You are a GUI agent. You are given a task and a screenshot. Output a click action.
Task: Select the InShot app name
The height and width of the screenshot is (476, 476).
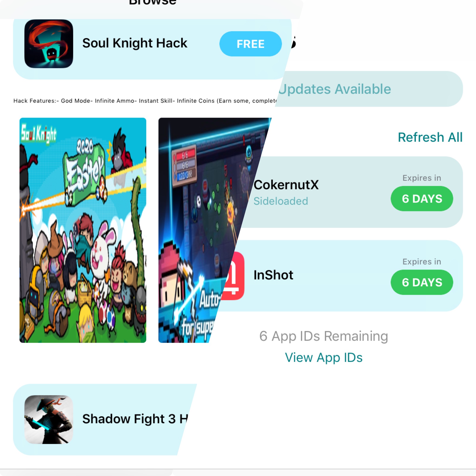[274, 275]
